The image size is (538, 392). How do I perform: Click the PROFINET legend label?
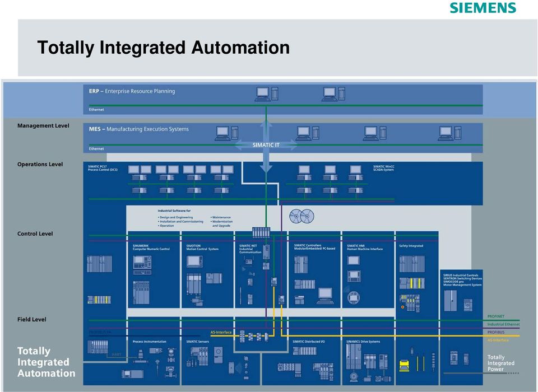pos(496,316)
